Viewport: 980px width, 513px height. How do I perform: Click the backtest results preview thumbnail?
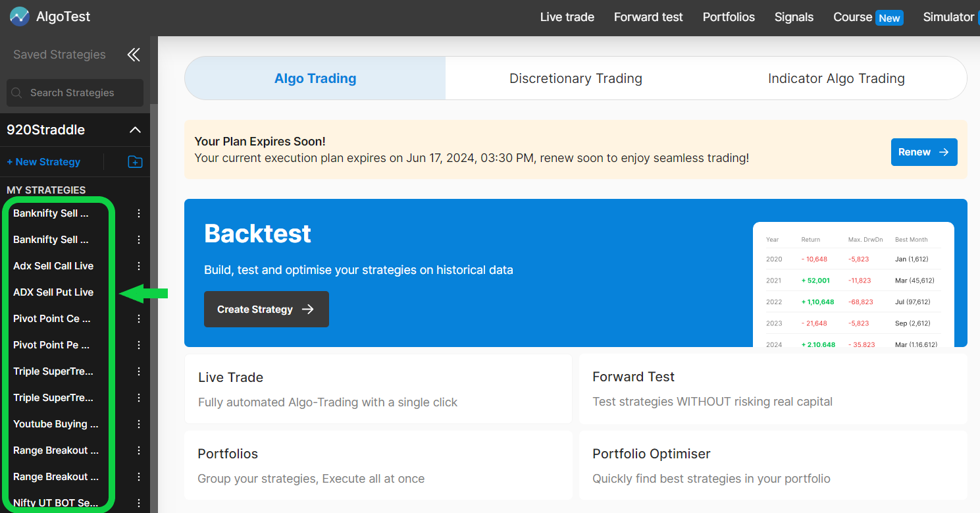click(854, 284)
